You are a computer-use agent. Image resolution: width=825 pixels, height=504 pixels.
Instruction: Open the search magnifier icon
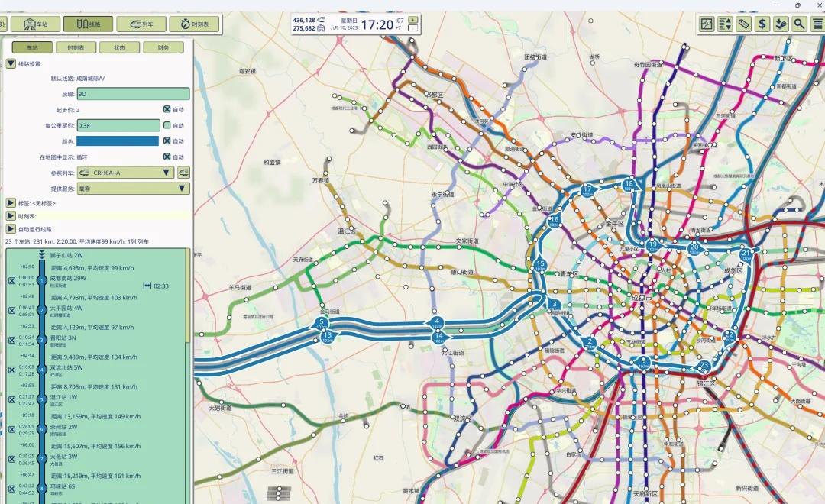[x=799, y=24]
